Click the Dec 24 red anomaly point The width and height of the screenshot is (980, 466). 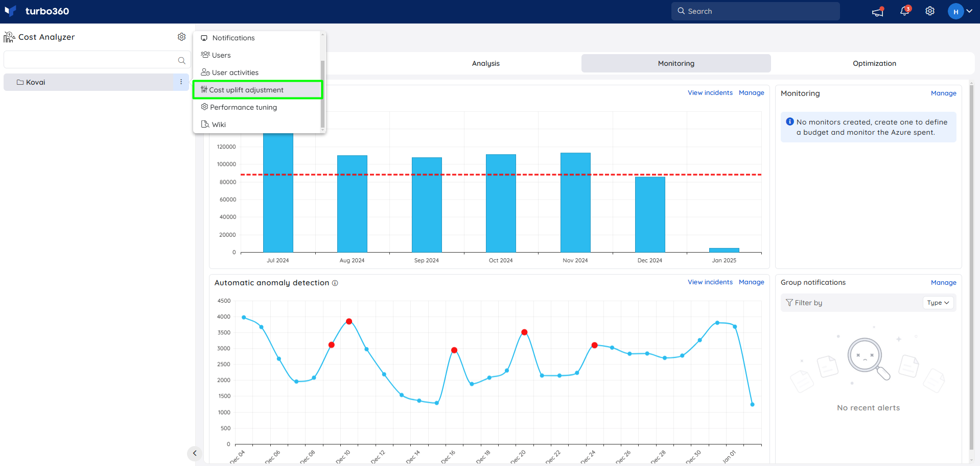point(594,346)
